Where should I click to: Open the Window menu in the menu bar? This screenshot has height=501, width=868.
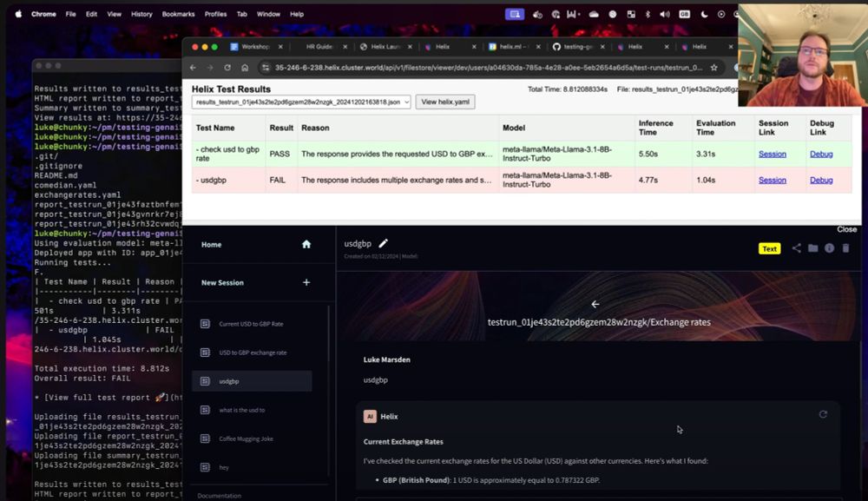point(268,15)
